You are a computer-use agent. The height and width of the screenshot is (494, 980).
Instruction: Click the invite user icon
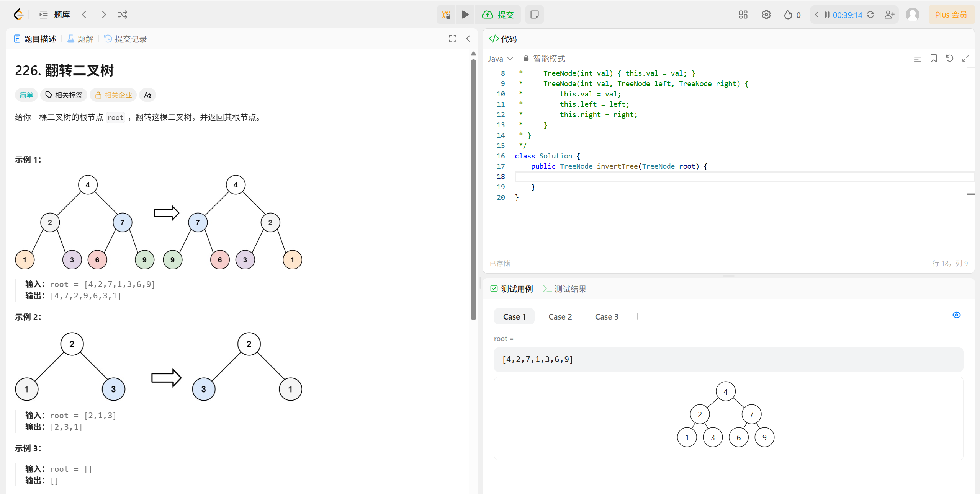pyautogui.click(x=890, y=15)
